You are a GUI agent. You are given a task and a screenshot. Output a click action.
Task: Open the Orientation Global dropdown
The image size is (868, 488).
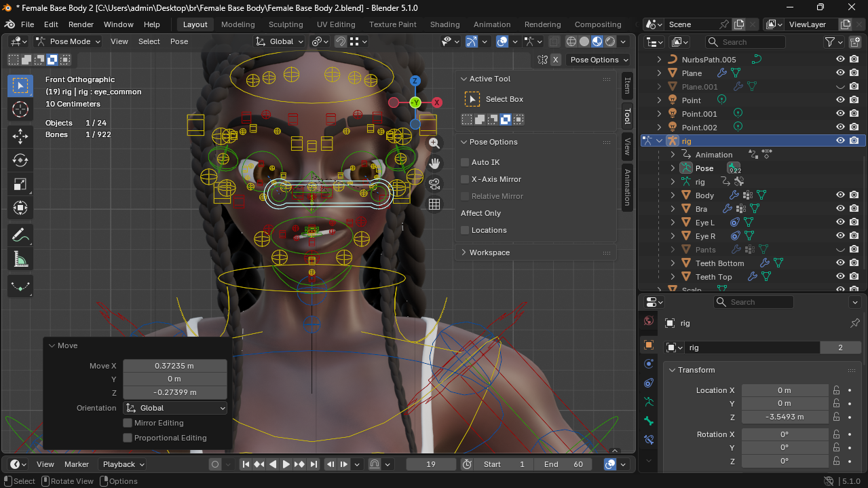pos(175,408)
